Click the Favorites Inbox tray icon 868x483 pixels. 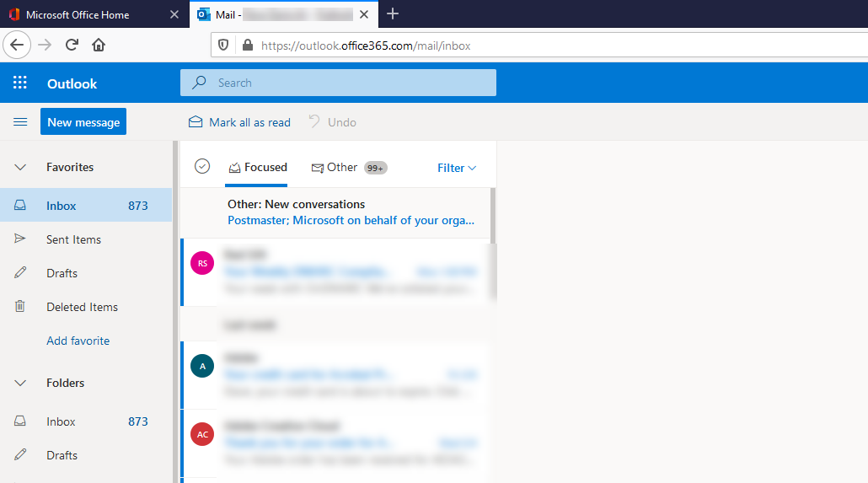(20, 206)
